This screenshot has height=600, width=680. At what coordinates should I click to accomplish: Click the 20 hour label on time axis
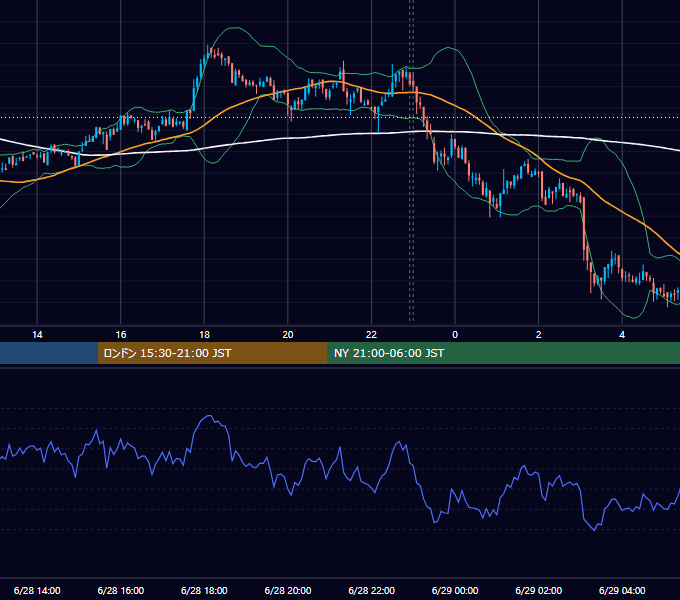pos(288,335)
